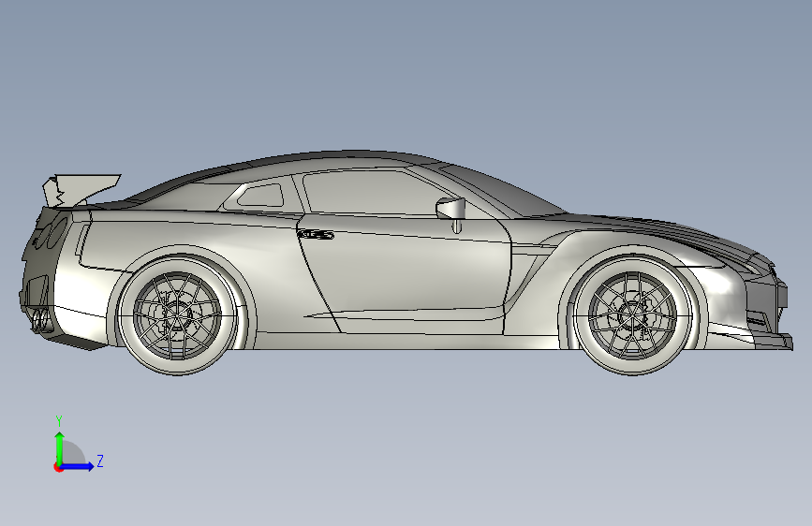This screenshot has width=812, height=526.
Task: Select the door handle badge on the car
Action: [316, 235]
